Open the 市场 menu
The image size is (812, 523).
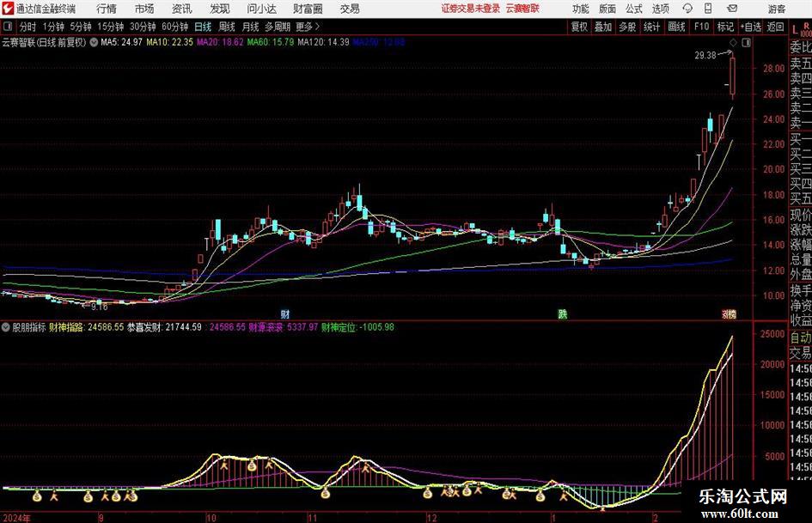(144, 9)
